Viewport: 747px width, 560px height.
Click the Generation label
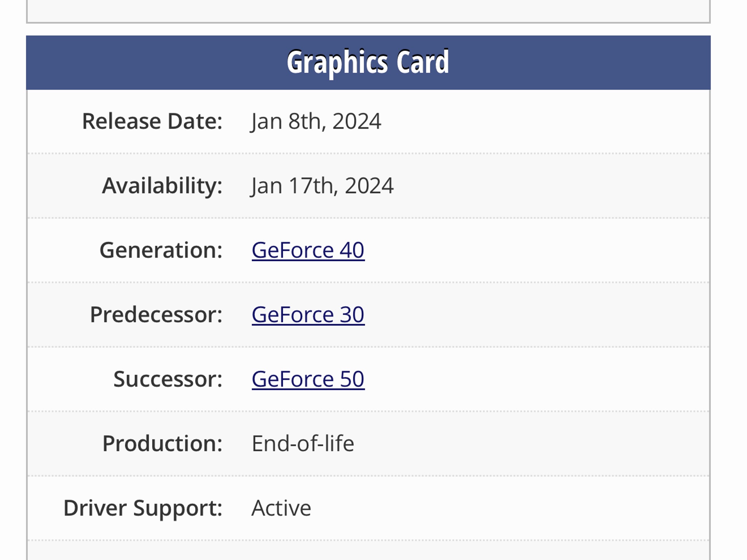click(161, 250)
